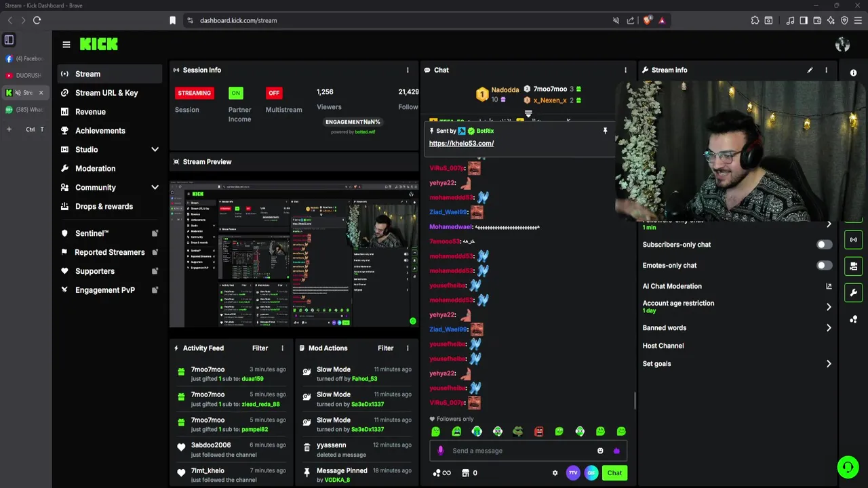Open Achievements page
Image resolution: width=868 pixels, height=488 pixels.
(x=110, y=131)
